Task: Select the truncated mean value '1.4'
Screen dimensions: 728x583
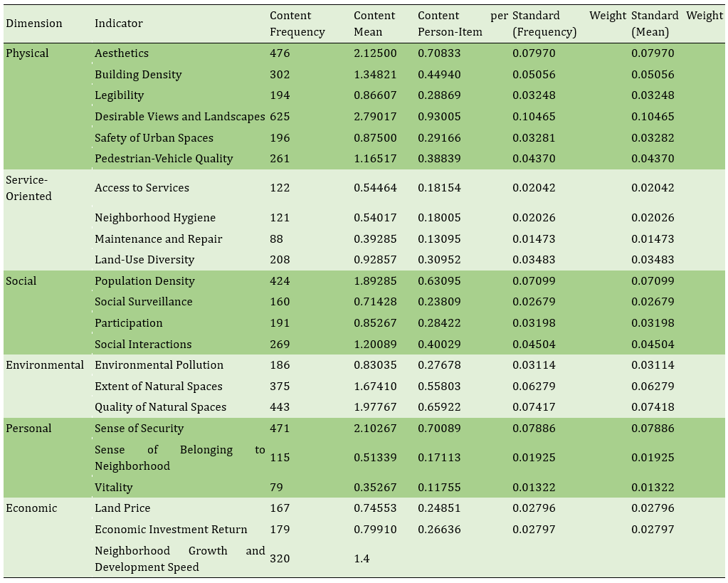Action: tap(362, 558)
